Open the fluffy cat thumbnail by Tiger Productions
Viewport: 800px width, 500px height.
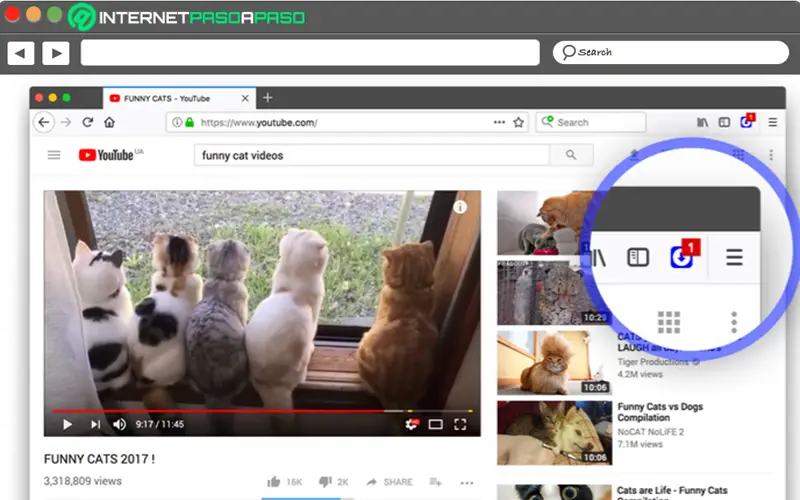point(555,363)
